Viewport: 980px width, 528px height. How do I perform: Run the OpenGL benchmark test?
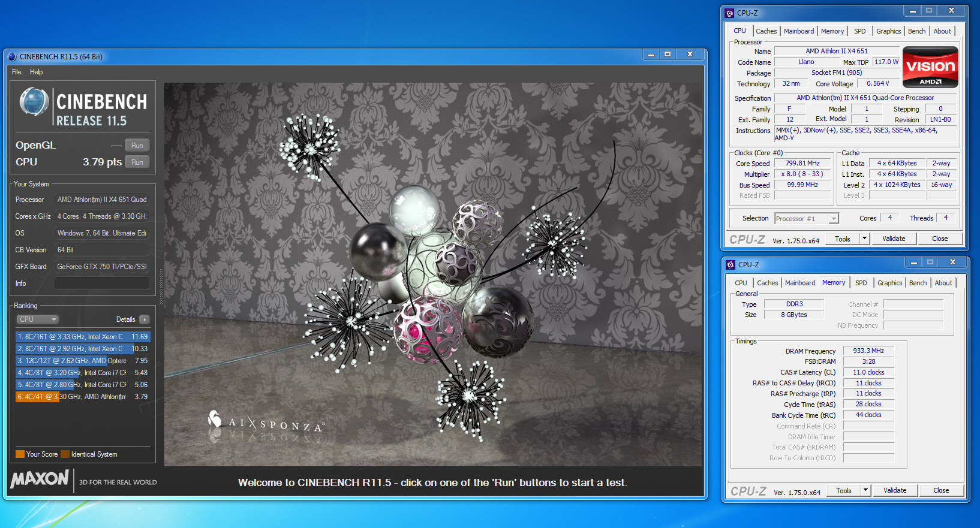pos(137,146)
